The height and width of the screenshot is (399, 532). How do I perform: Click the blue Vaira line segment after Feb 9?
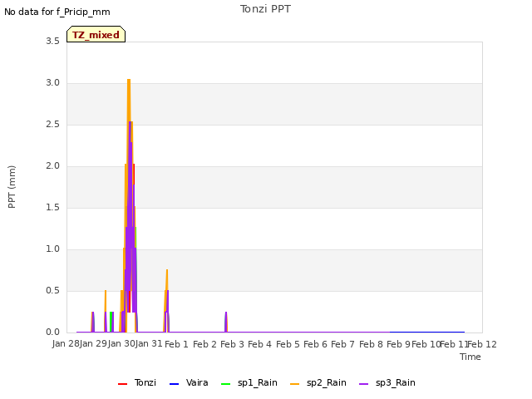[427, 332]
